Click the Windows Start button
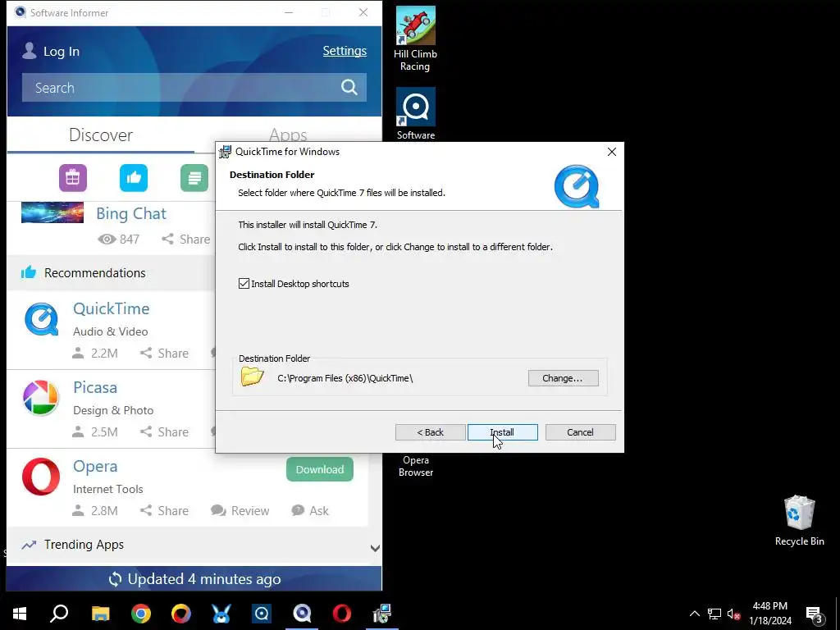This screenshot has height=630, width=840. pyautogui.click(x=20, y=614)
